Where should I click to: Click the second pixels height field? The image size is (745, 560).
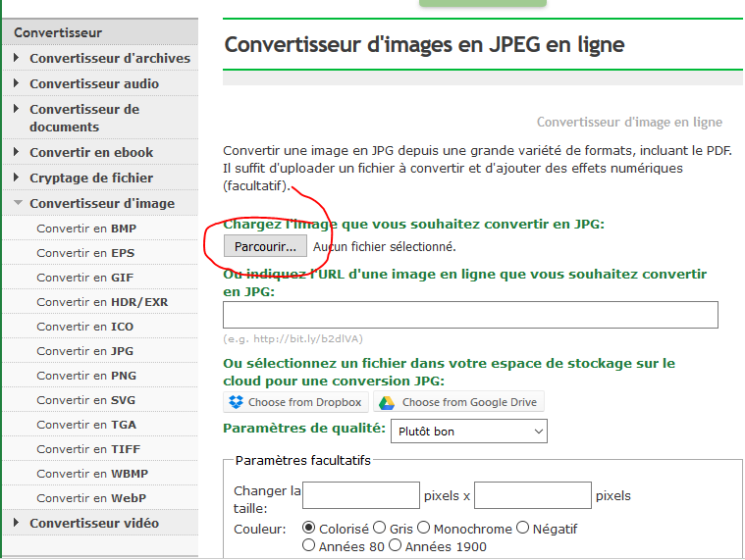(533, 495)
